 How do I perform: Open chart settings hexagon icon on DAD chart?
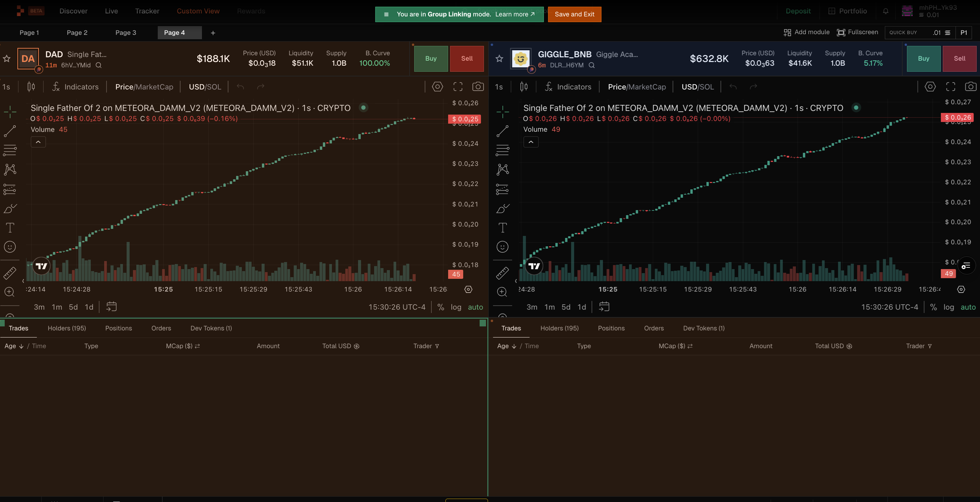point(437,87)
